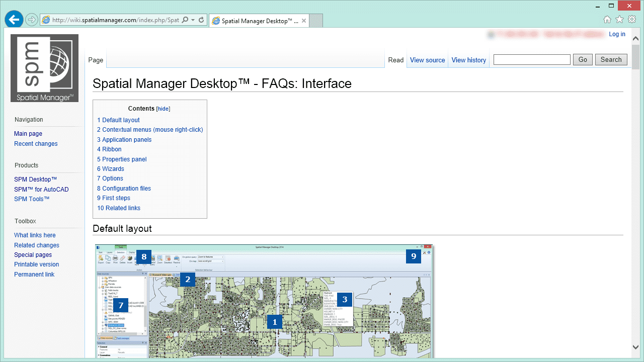Viewport: 644px width, 362px height.
Task: Click the Log in link
Action: click(617, 34)
